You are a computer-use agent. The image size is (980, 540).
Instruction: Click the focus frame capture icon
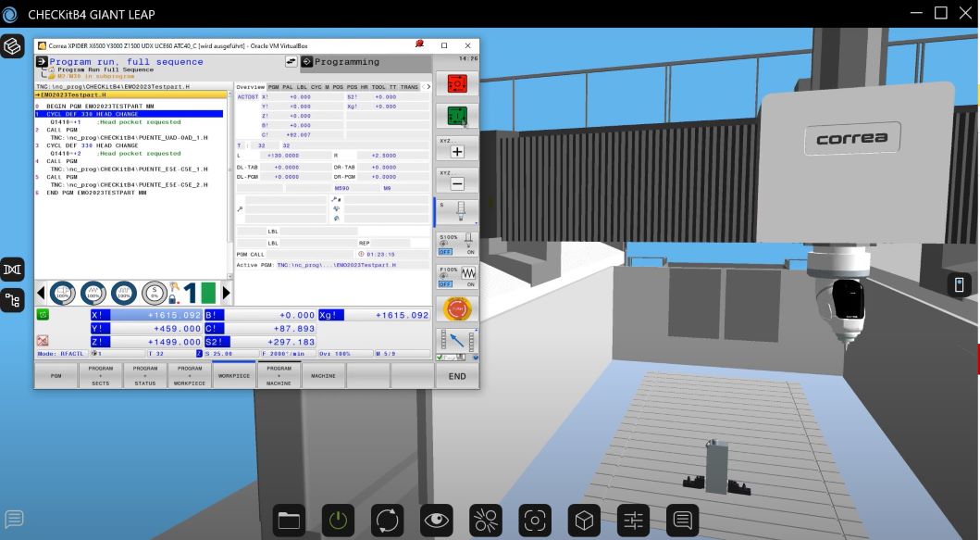click(534, 521)
